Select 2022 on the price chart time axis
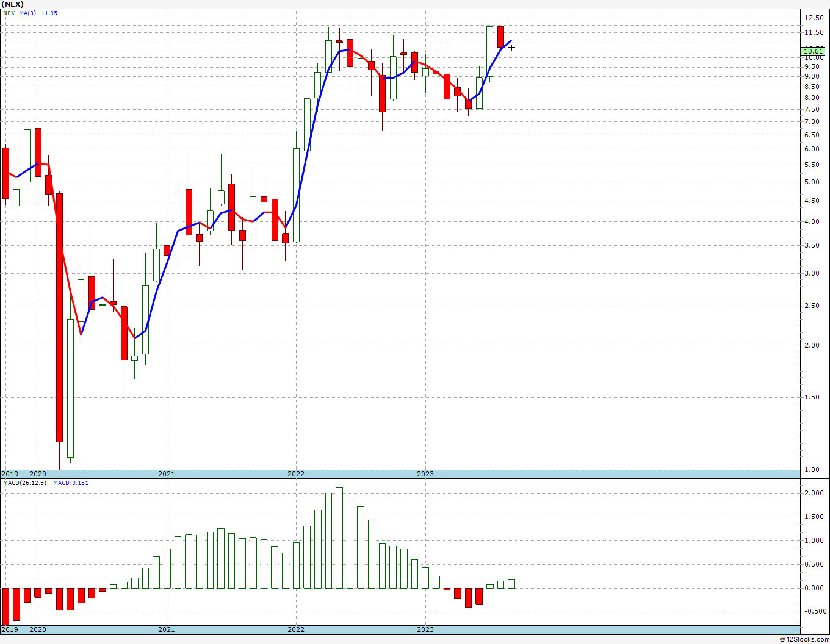 tap(296, 474)
